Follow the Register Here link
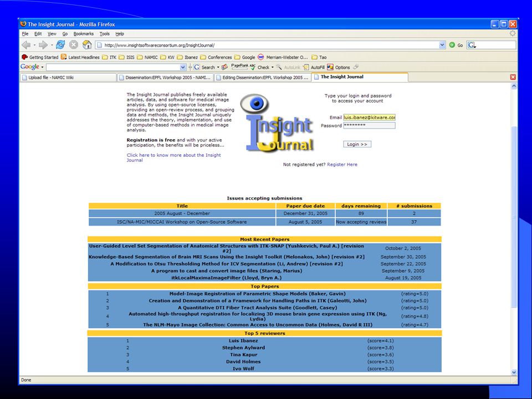The image size is (532, 399). point(342,165)
